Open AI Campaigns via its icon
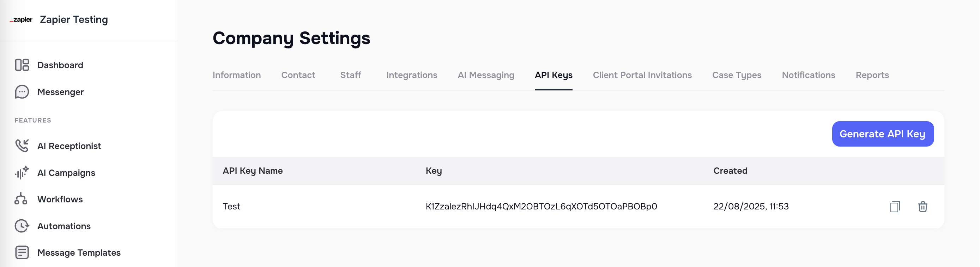980x267 pixels. point(22,173)
